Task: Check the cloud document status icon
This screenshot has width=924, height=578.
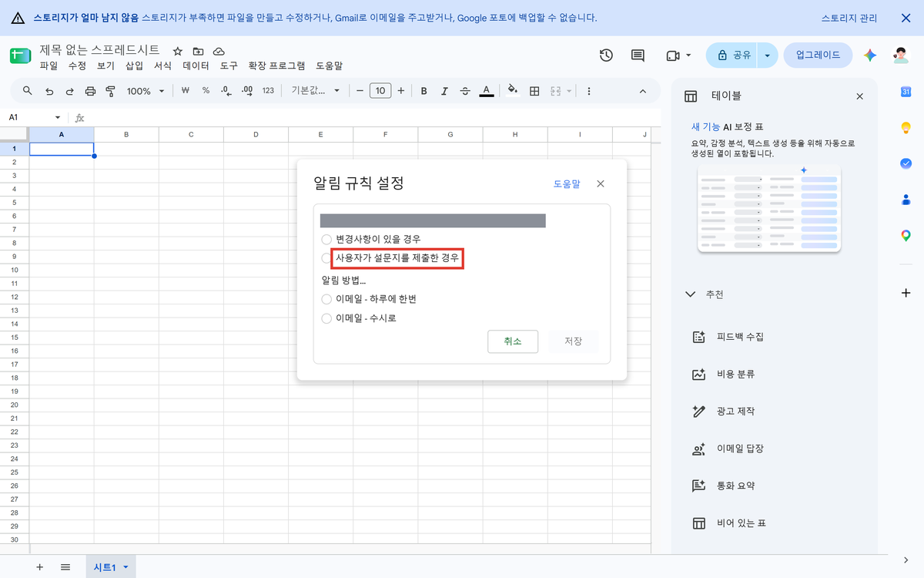Action: pyautogui.click(x=219, y=51)
